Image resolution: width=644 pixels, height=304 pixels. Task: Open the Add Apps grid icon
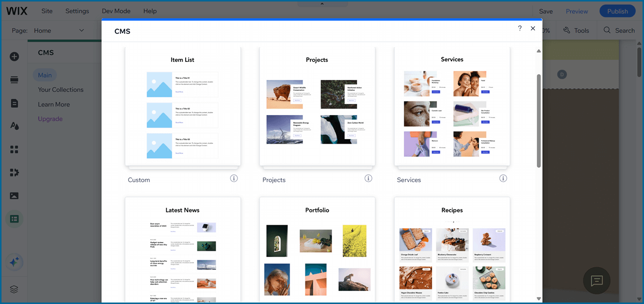(x=14, y=149)
